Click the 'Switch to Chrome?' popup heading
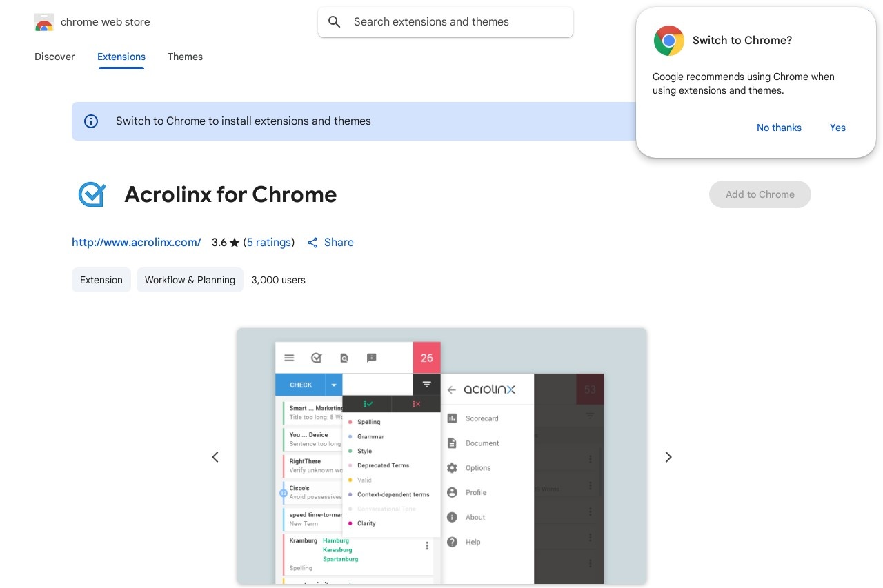The height and width of the screenshot is (588, 883). pos(742,41)
